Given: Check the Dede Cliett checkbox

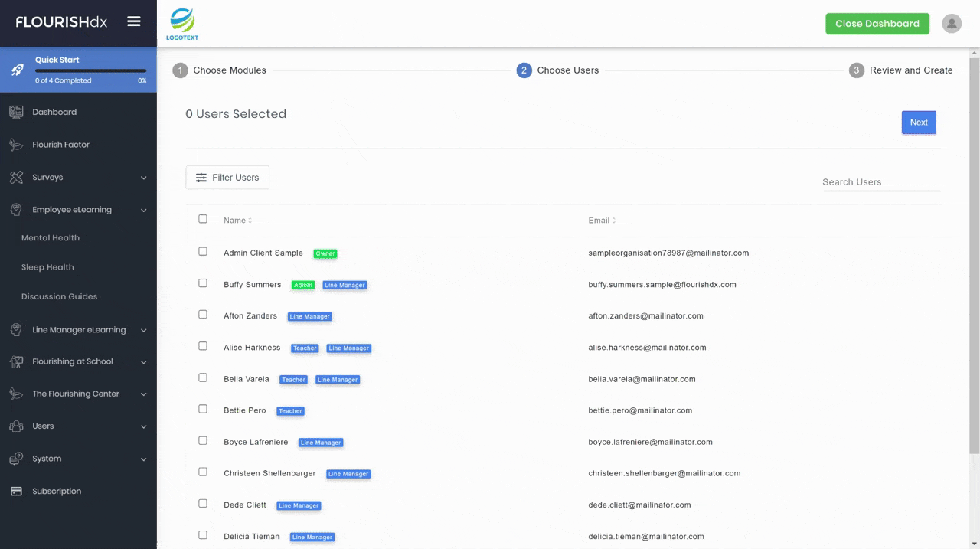Looking at the screenshot, I should [x=203, y=503].
